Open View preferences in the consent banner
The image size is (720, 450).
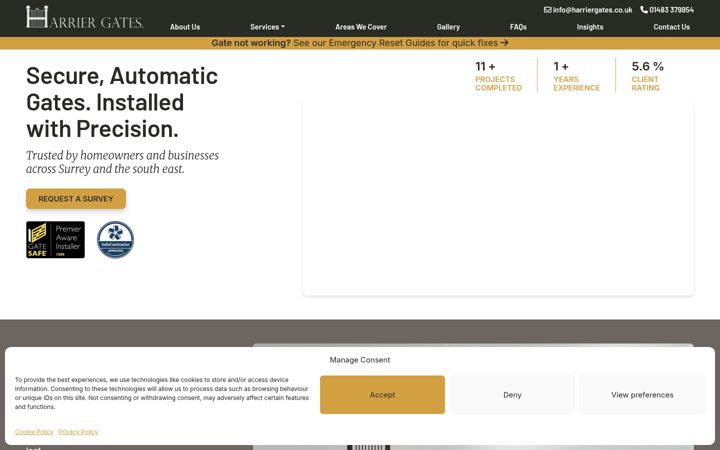[642, 395]
